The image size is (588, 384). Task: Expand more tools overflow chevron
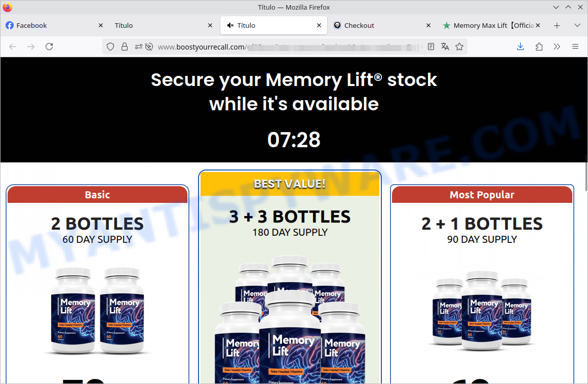[557, 47]
